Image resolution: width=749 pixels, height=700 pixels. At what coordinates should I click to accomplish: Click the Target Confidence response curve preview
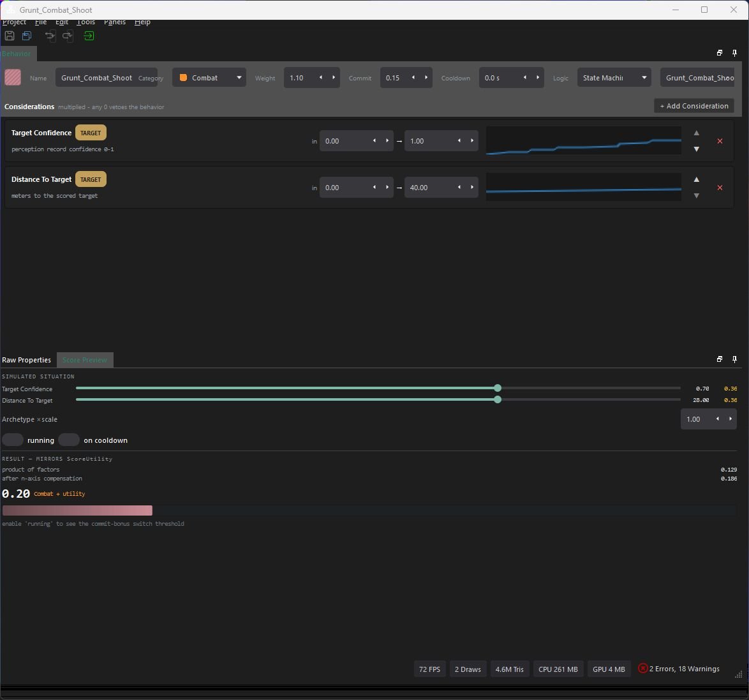pos(584,140)
